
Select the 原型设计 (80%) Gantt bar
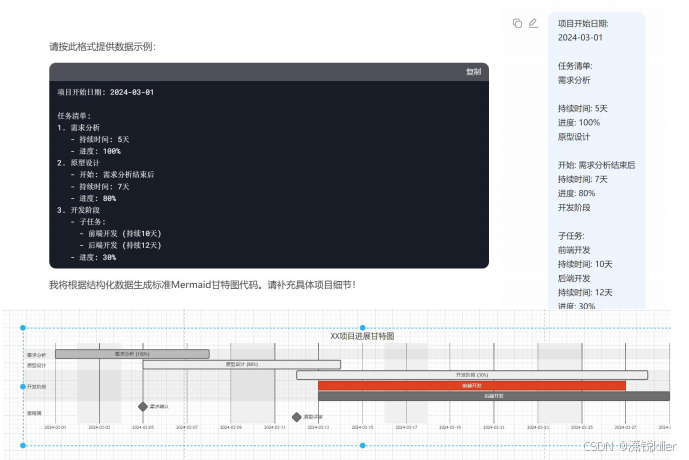click(242, 364)
